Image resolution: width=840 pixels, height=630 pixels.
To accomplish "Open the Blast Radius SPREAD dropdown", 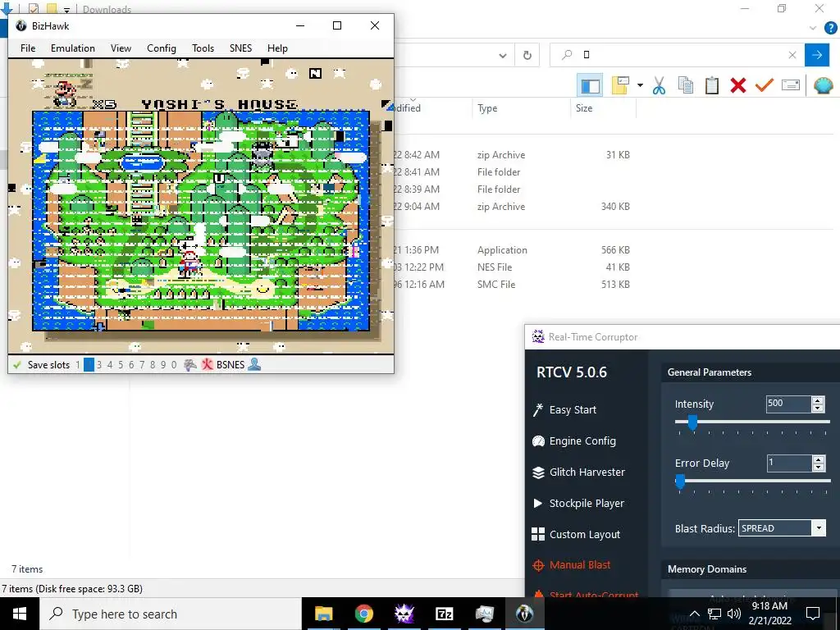I will tap(782, 528).
